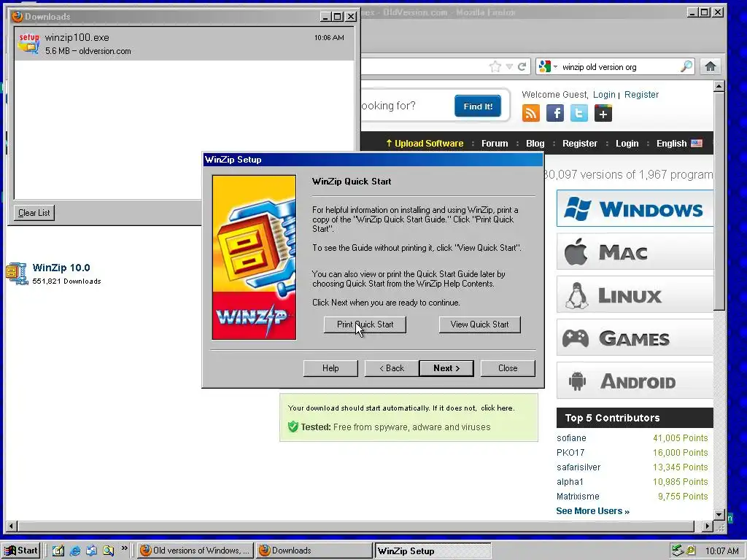Click the Login link beside Welcome Guest

click(x=604, y=94)
